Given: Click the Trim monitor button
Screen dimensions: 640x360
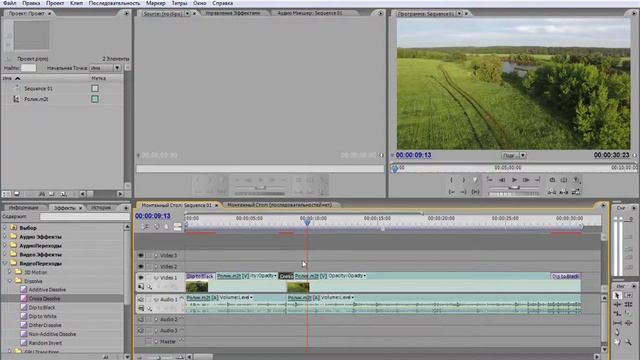Looking at the screenshot, I should click(x=576, y=191).
